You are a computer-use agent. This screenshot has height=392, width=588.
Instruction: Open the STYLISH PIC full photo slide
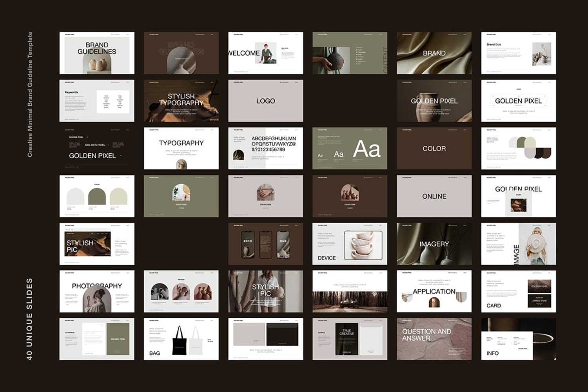tap(266, 291)
